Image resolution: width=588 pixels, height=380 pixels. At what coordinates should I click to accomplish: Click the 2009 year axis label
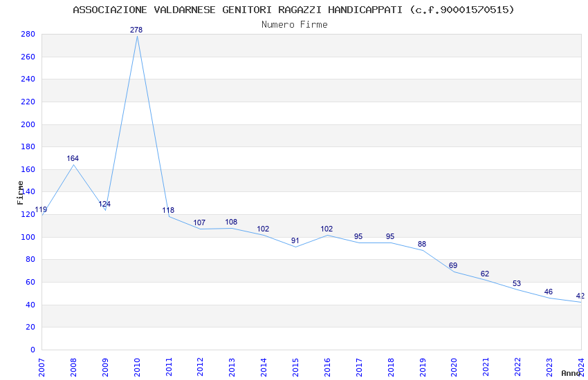coord(105,368)
